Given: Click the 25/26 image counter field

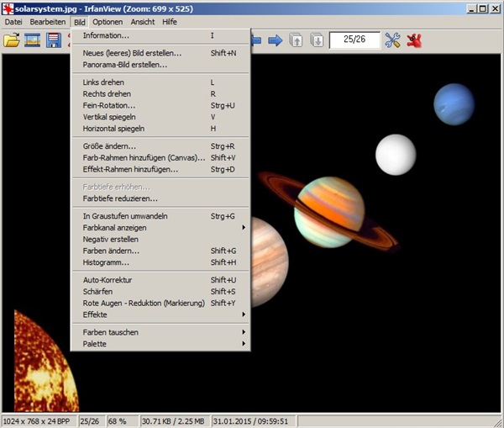Looking at the screenshot, I should [x=354, y=40].
